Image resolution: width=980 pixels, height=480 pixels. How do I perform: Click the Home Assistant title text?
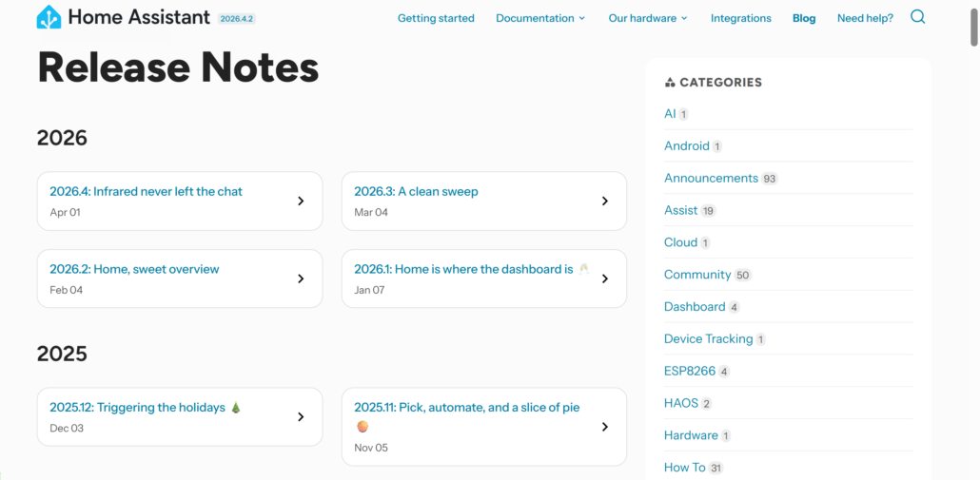139,17
